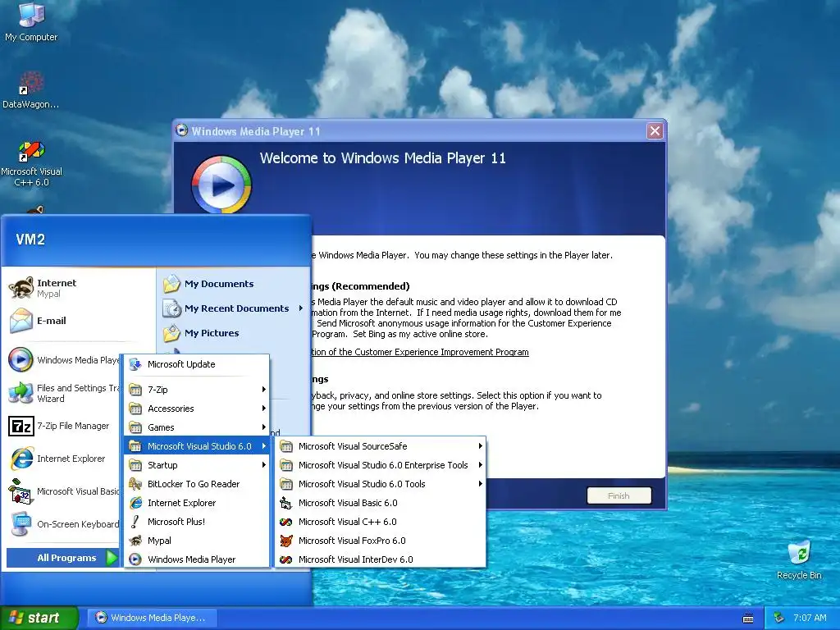This screenshot has height=630, width=840.
Task: Close the Windows Media Player 11 dialog
Action: 655,130
